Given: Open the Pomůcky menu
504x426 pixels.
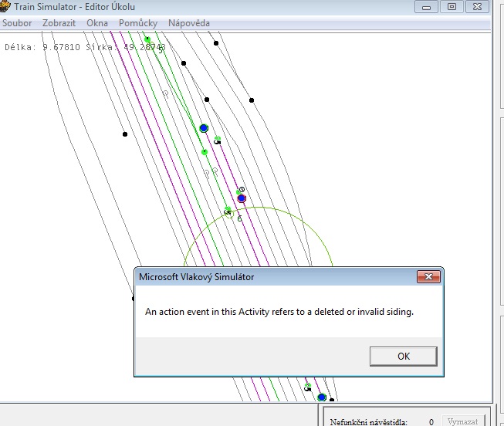Looking at the screenshot, I should 138,23.
